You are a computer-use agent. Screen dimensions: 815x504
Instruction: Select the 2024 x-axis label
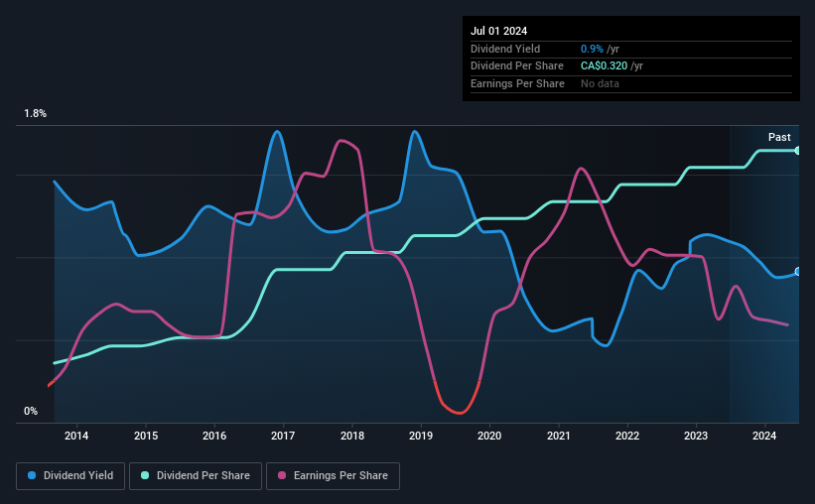point(764,436)
